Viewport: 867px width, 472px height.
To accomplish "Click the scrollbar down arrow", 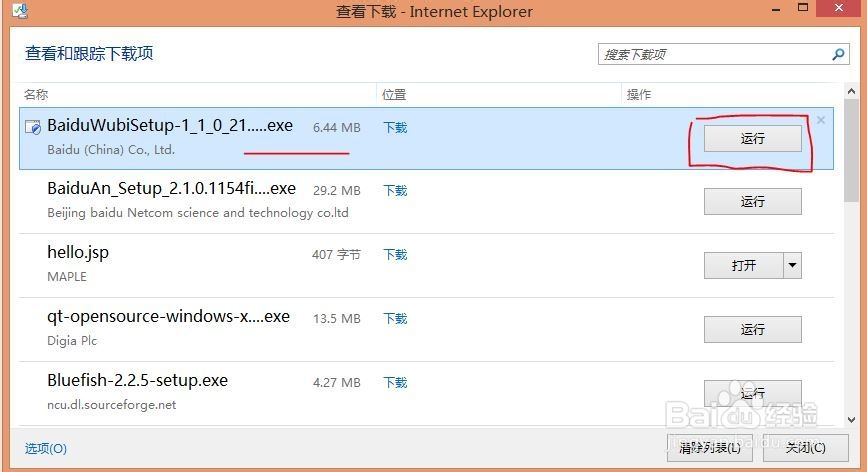I will coord(852,419).
